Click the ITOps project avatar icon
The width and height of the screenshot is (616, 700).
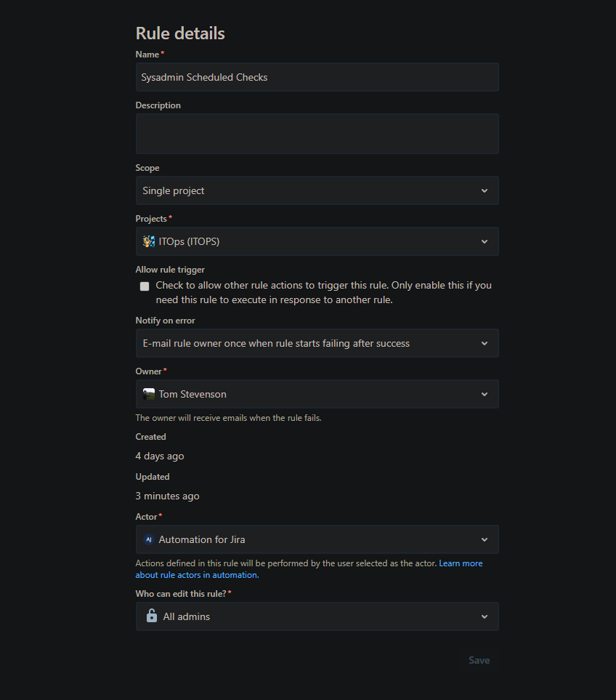click(x=149, y=241)
